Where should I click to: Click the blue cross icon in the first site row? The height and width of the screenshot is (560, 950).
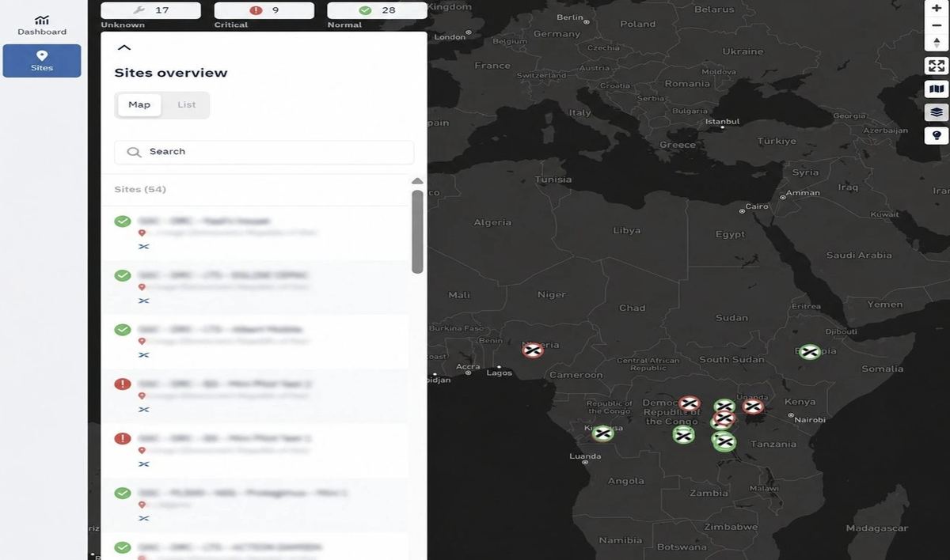pyautogui.click(x=143, y=247)
